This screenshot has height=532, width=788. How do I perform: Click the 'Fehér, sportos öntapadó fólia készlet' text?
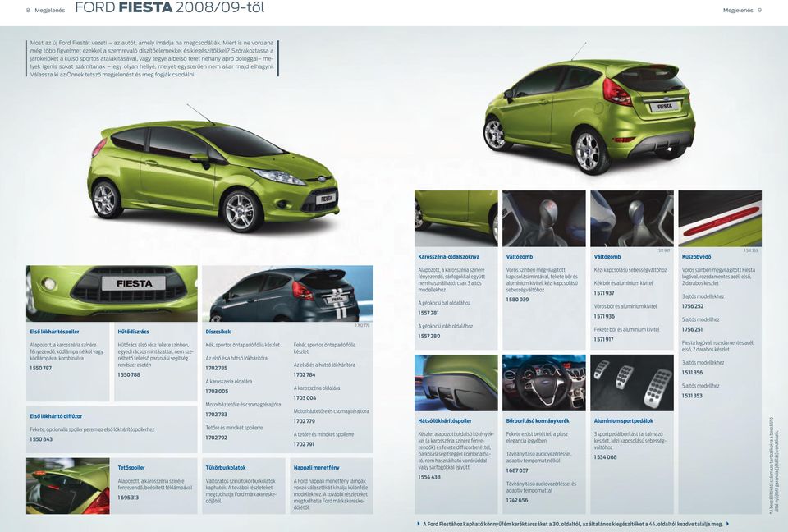(x=325, y=348)
